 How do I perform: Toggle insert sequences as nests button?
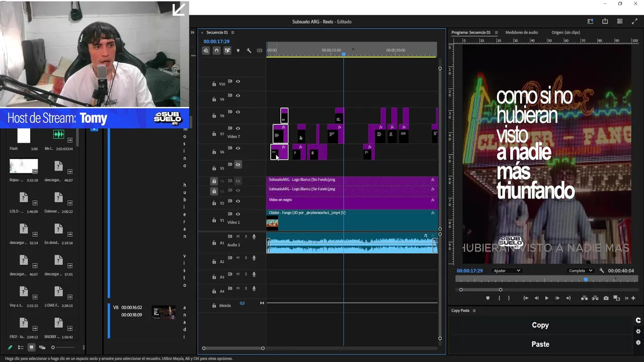coord(206,50)
